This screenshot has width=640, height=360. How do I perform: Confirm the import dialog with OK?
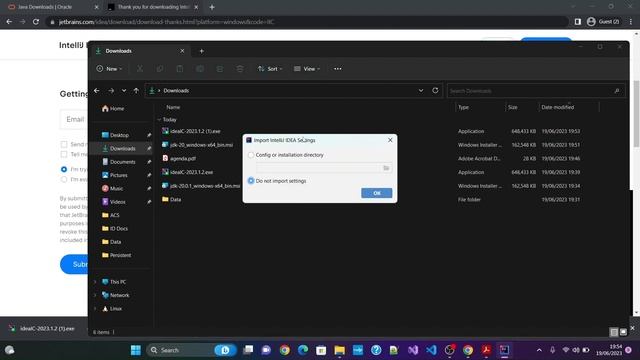tap(376, 193)
